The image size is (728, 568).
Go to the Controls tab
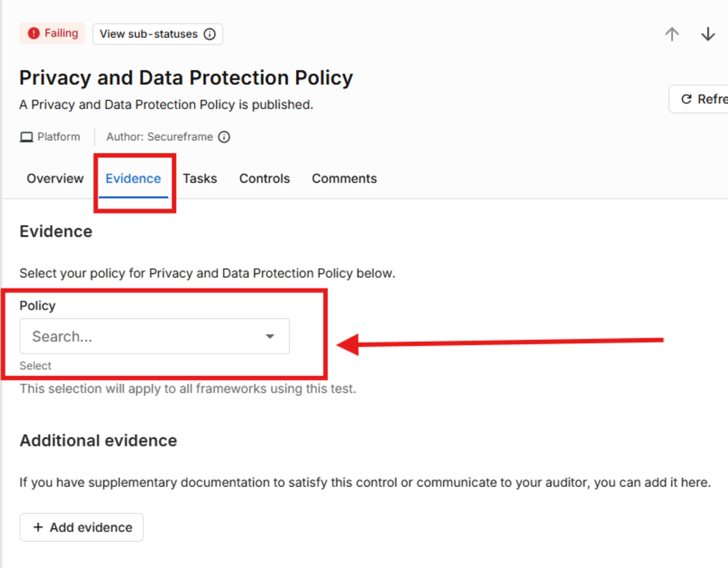pyautogui.click(x=264, y=179)
